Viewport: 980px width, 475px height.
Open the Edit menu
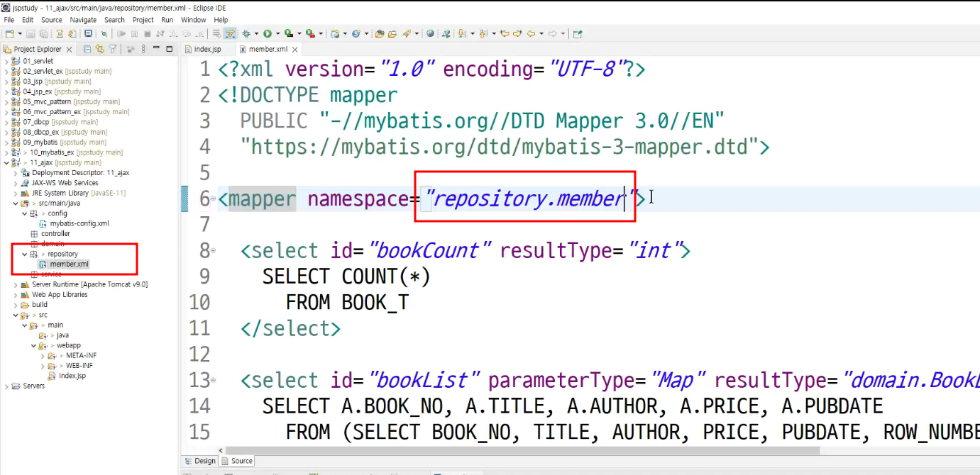pos(28,20)
